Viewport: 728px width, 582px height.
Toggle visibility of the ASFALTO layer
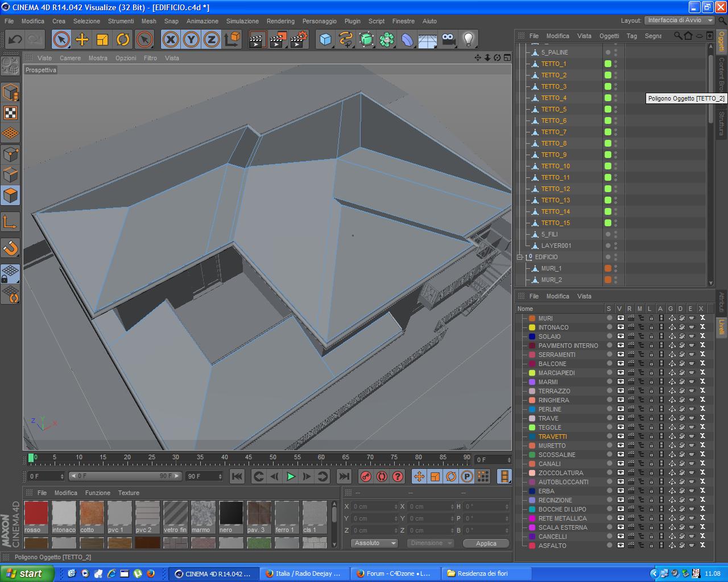coord(621,546)
